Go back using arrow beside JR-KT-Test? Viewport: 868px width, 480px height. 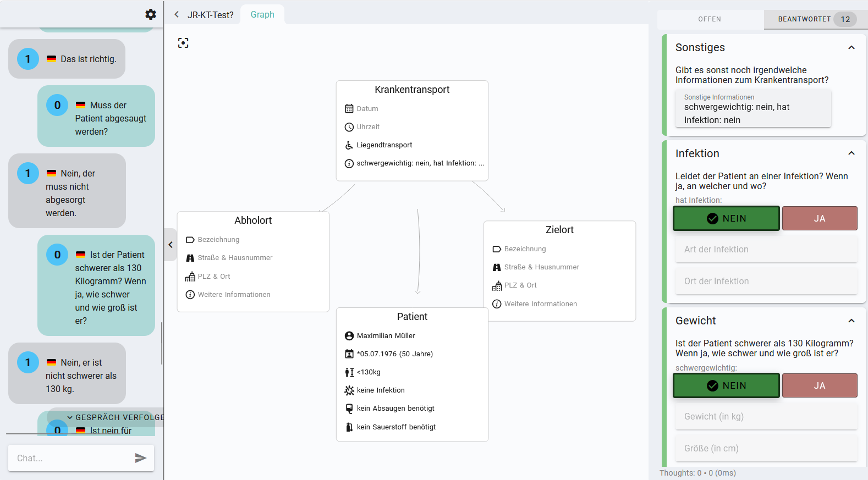click(x=177, y=15)
